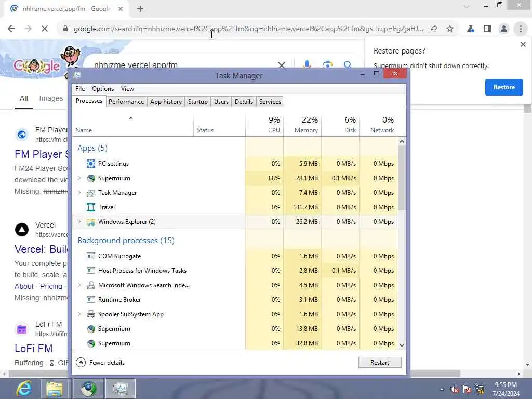Click the Pricing link under Vercel

pos(51,286)
